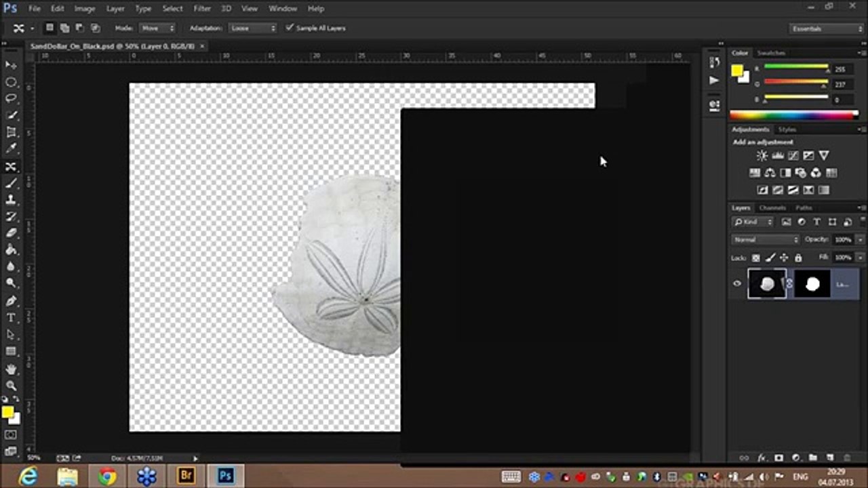Hide Layer 0 using the eye icon

pyautogui.click(x=737, y=284)
